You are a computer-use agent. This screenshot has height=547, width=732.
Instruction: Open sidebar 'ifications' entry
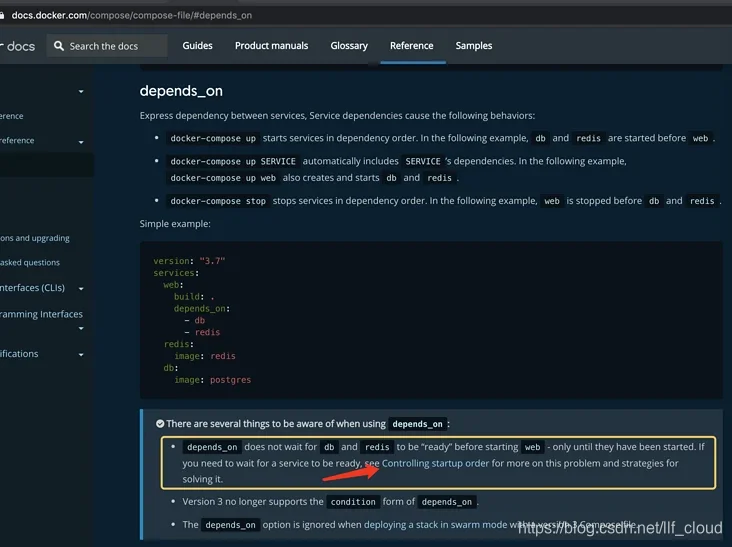[19, 354]
